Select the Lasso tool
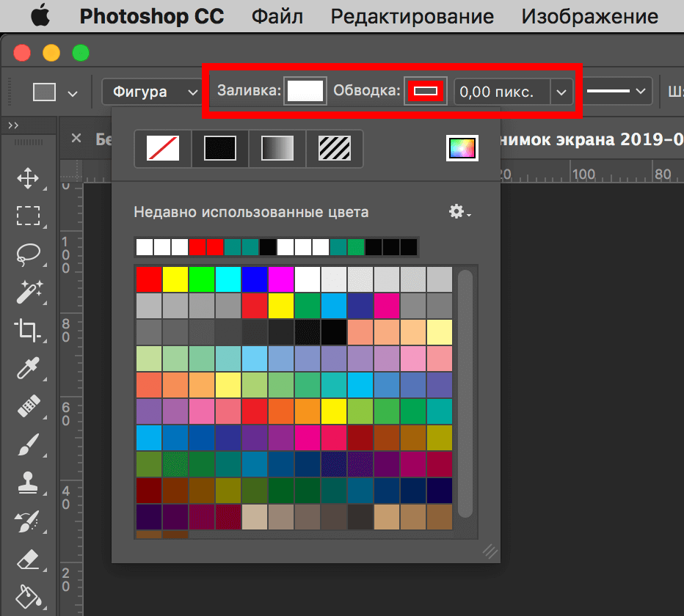 pyautogui.click(x=28, y=254)
